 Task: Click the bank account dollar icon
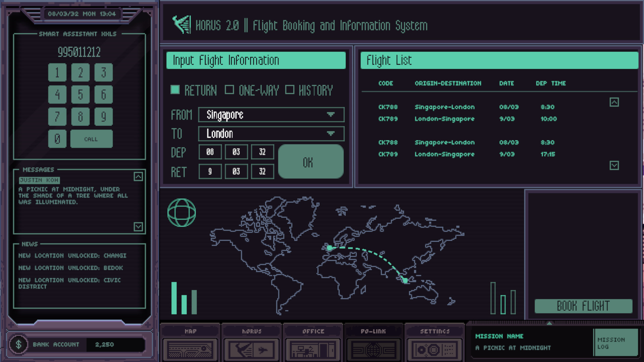click(x=19, y=344)
